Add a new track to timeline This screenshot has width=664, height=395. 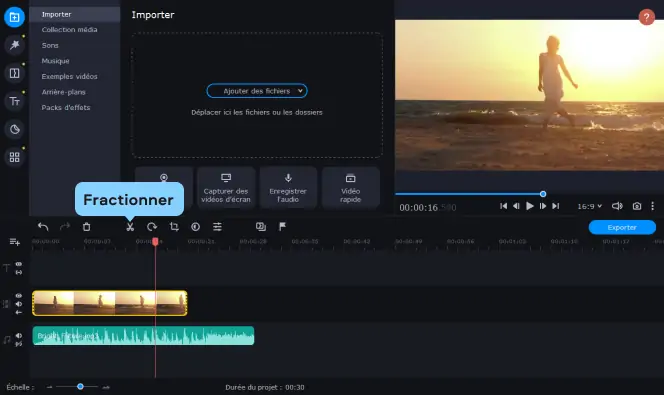coord(15,242)
